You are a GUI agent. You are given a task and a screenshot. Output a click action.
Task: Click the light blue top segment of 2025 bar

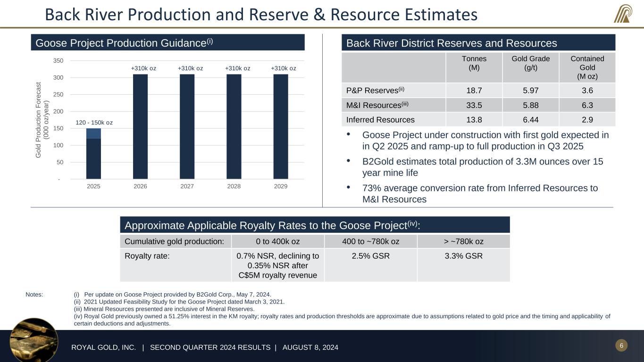[x=93, y=133]
